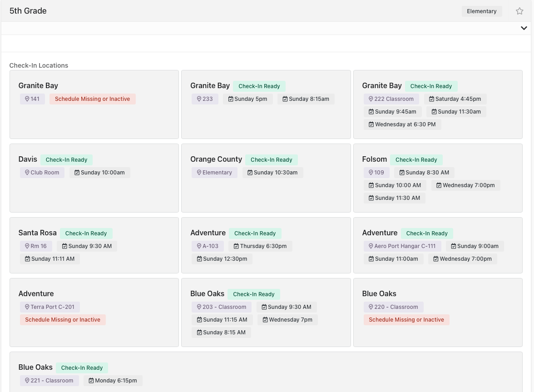Select the Wednesday 7pm Blue Oaks schedule

287,319
